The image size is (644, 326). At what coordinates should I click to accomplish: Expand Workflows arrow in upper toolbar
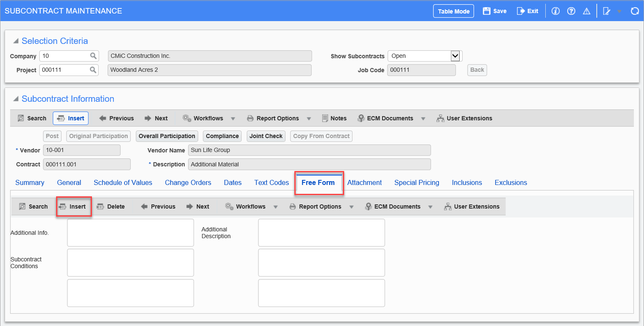(x=233, y=119)
